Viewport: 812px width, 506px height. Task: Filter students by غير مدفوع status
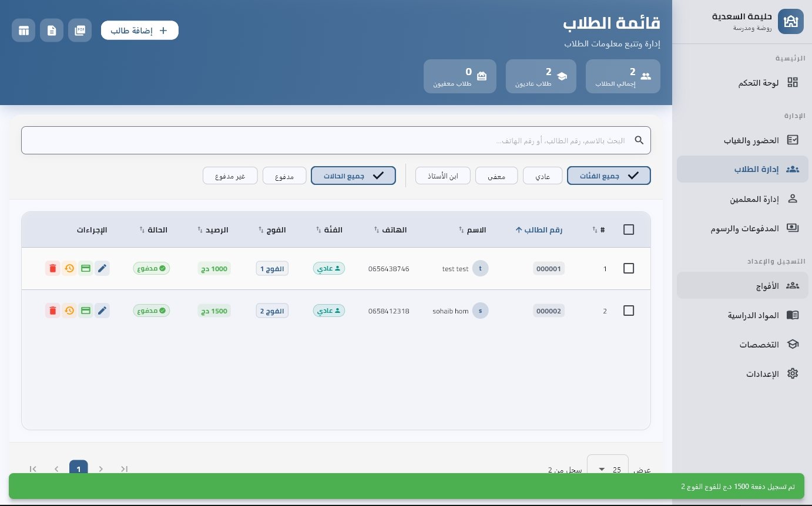(x=230, y=176)
